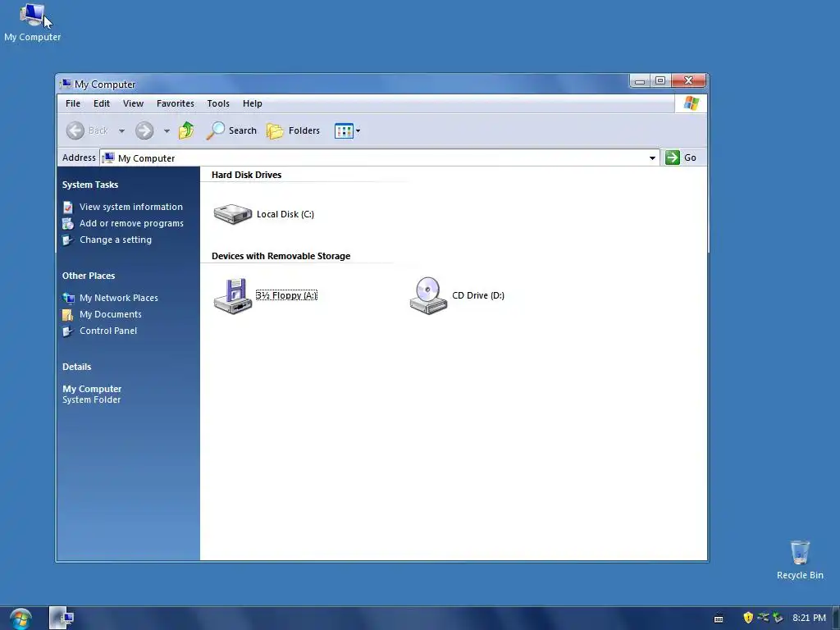Screen dimensions: 840x630
Task: Click the network connection tray icon
Action: (x=763, y=618)
